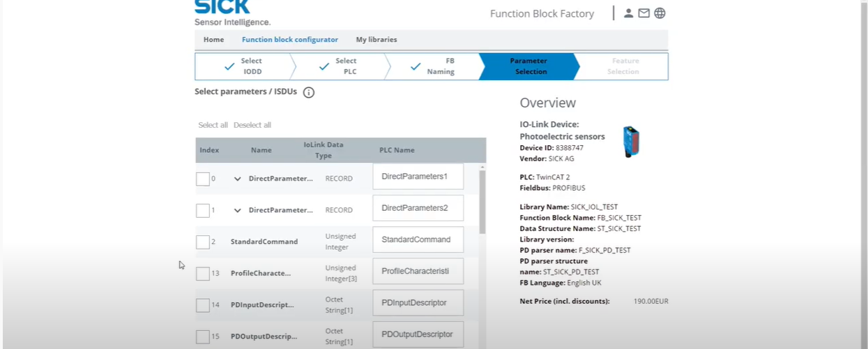Click the PD parser name F_SICK_PD_TEST value

(604, 250)
